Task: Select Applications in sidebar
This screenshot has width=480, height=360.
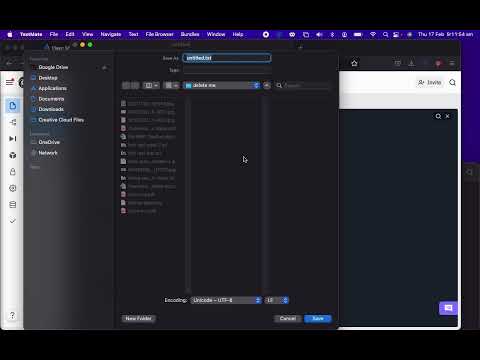Action: click(52, 88)
